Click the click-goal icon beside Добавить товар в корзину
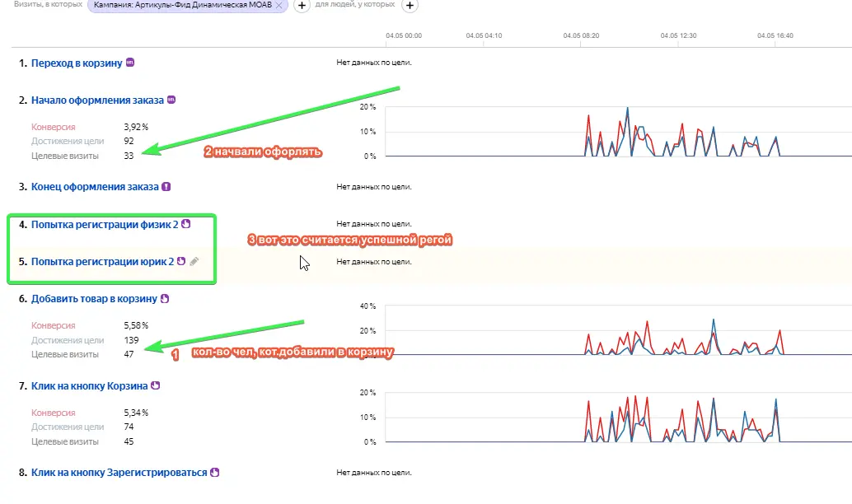Screen dimensions: 852x504 point(164,299)
